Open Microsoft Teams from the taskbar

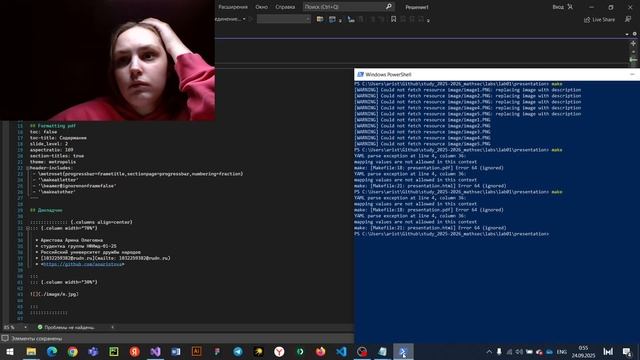93,351
